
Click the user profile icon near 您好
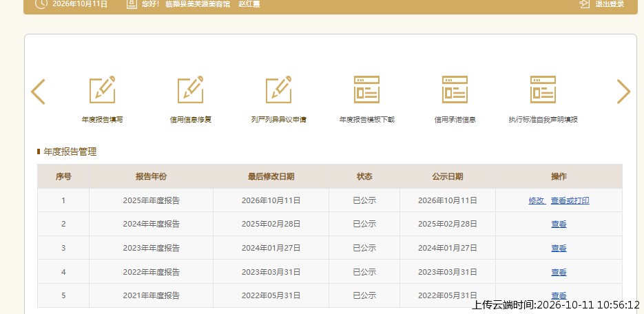click(132, 4)
